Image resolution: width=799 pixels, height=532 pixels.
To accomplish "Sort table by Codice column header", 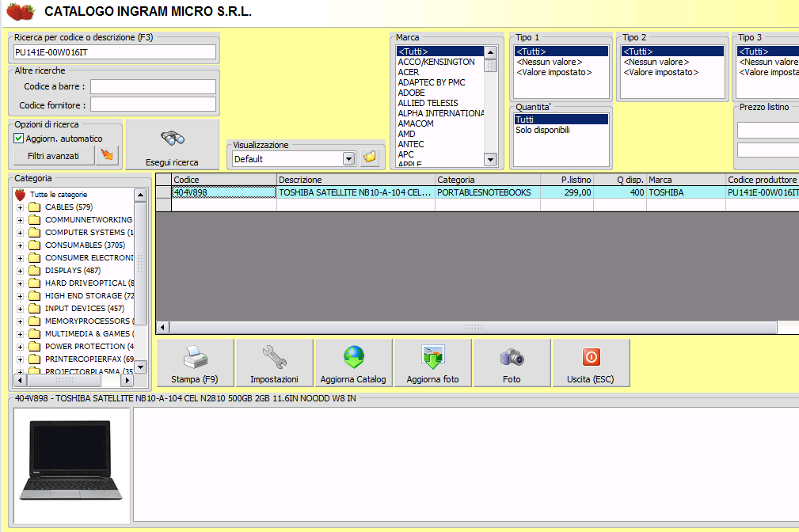I will pos(223,180).
